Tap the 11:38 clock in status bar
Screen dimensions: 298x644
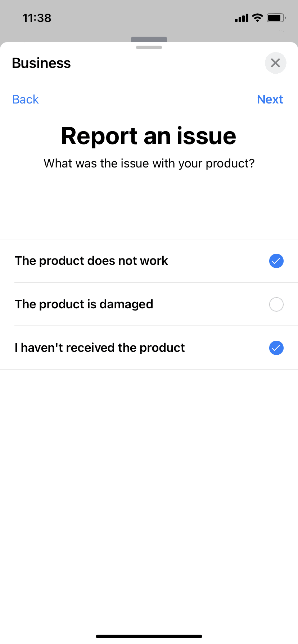pyautogui.click(x=37, y=18)
